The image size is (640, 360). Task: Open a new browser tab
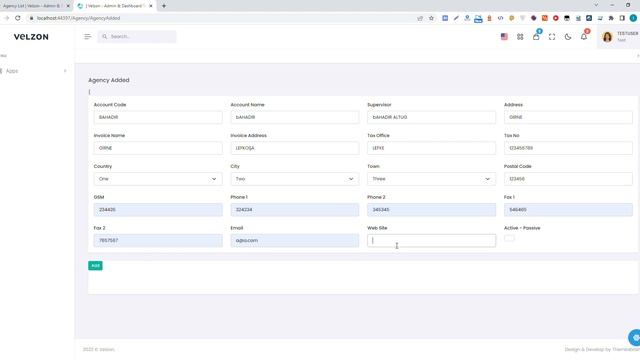[164, 6]
